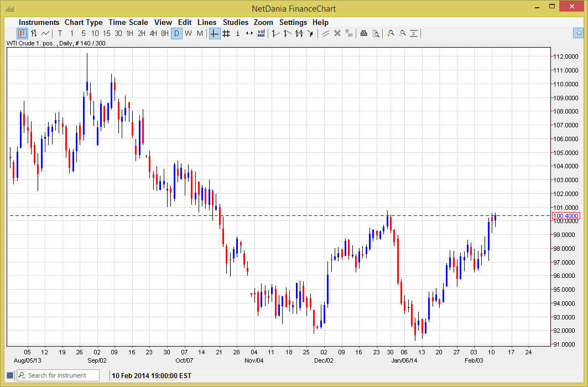Viewport: 588px width, 387px height.
Task: Click the zoom in magnifier icon
Action: coord(391,33)
